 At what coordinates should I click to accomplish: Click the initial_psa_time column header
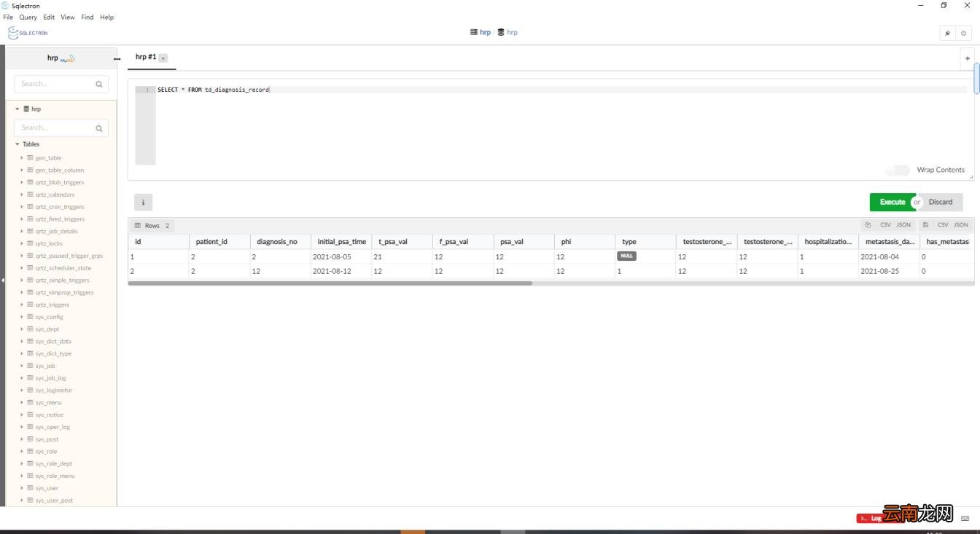point(341,241)
